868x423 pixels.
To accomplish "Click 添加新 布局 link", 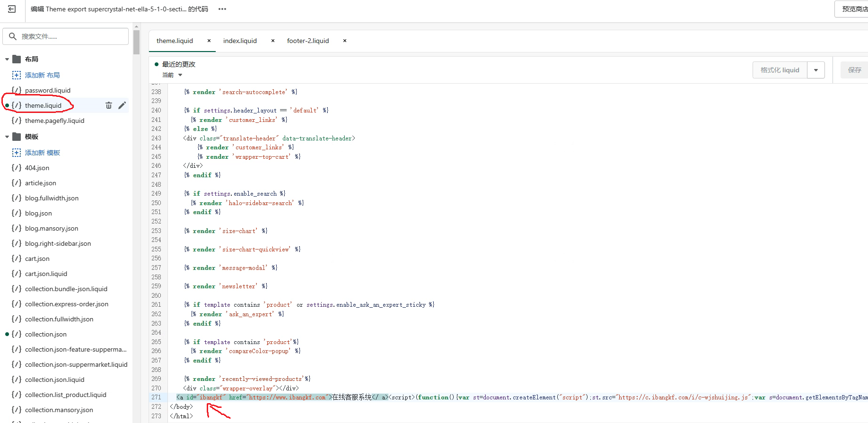I will 42,75.
